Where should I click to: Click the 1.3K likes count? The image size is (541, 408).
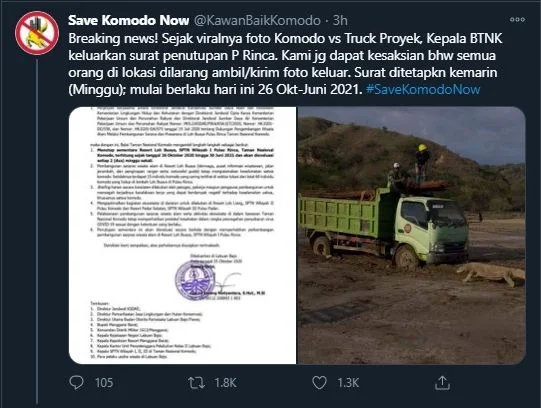coord(348,383)
